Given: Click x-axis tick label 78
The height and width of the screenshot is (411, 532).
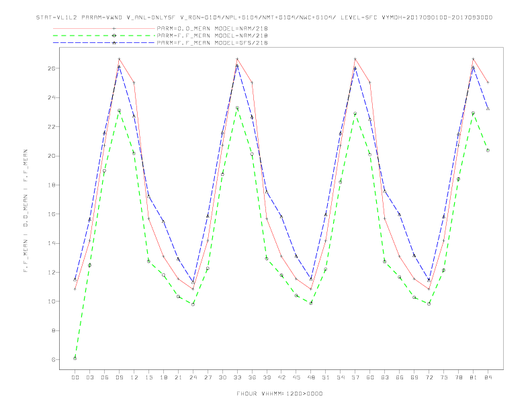Looking at the screenshot, I should coord(459,377).
